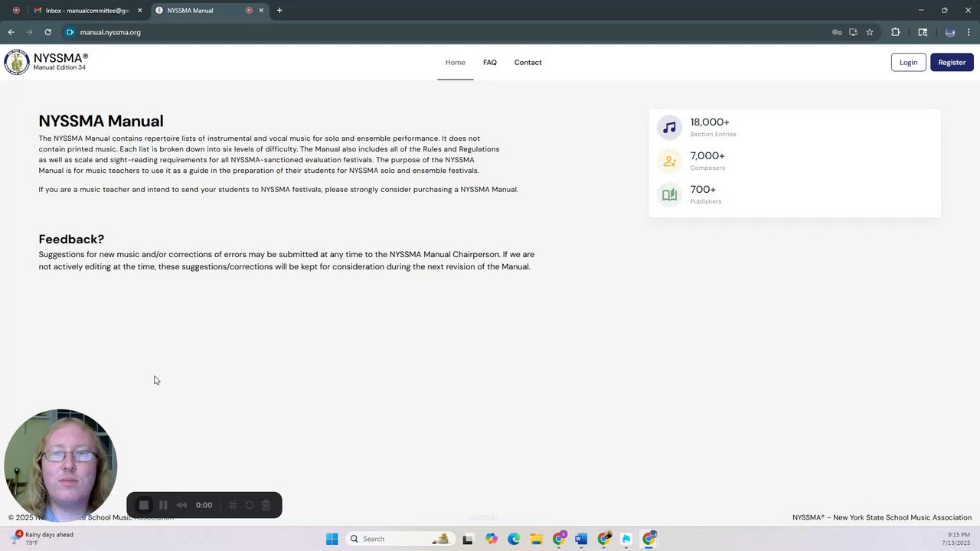Click the tab search screen icon in the toolbar
Image resolution: width=980 pixels, height=551 pixels.
coord(923,32)
